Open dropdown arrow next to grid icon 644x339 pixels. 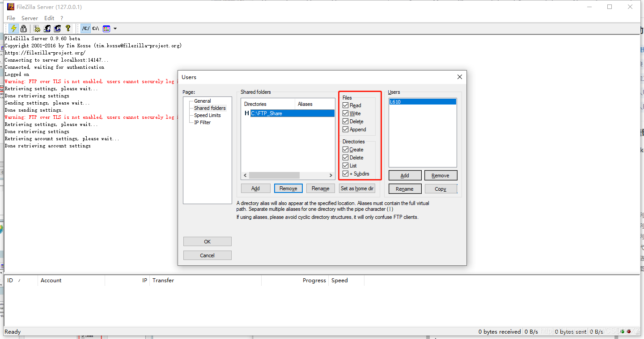[115, 29]
